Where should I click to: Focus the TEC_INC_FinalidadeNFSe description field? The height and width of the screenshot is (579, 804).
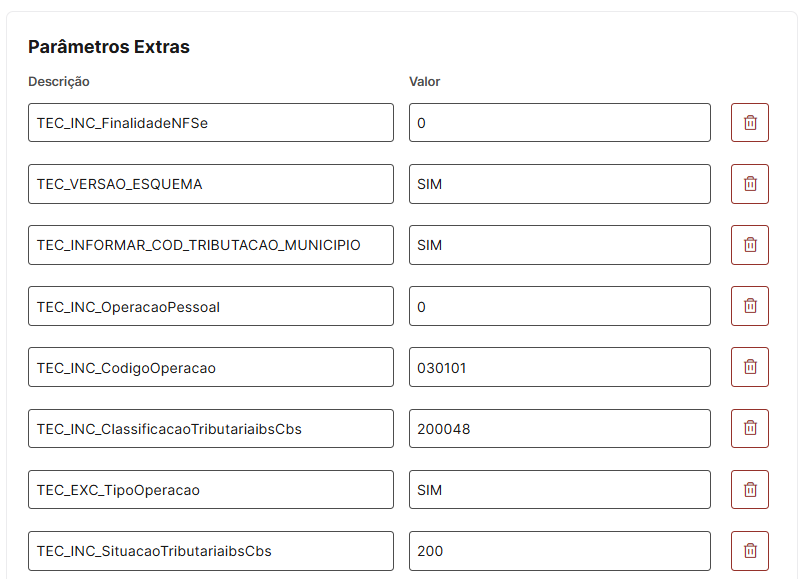pos(211,123)
